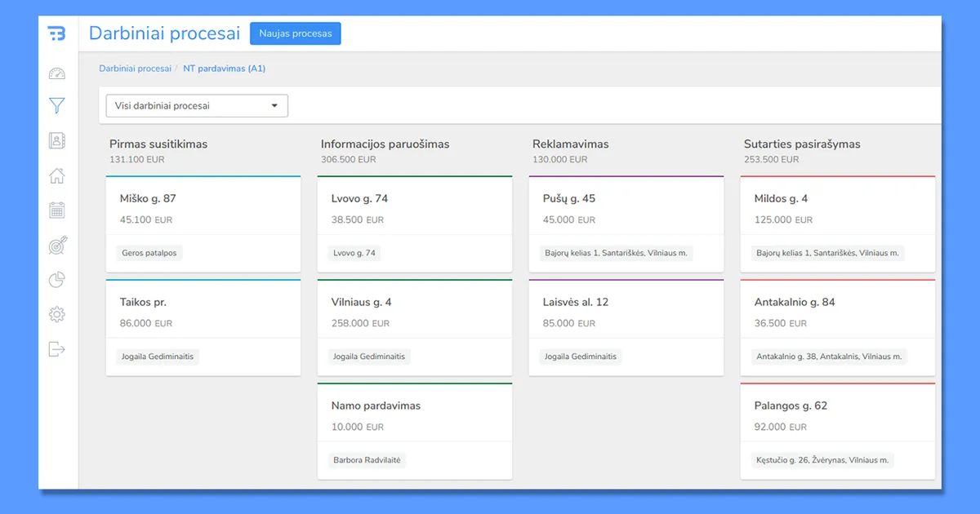Screen dimensions: 980x514
Task: Open the pie chart reports icon
Action: (x=56, y=280)
